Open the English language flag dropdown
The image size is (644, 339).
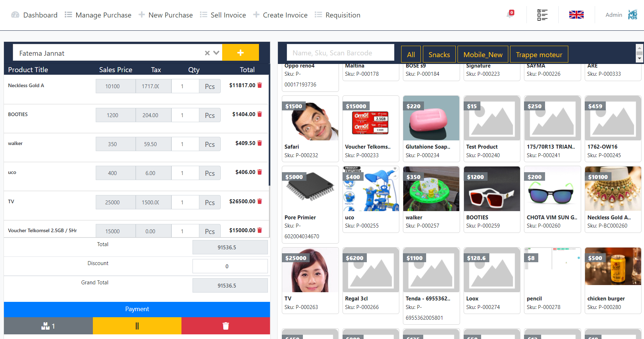pyautogui.click(x=576, y=15)
